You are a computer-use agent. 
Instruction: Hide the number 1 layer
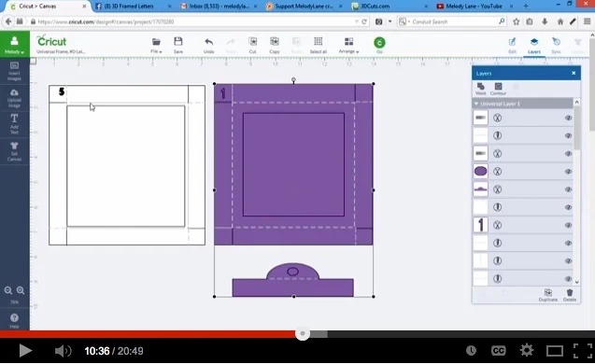coord(568,225)
